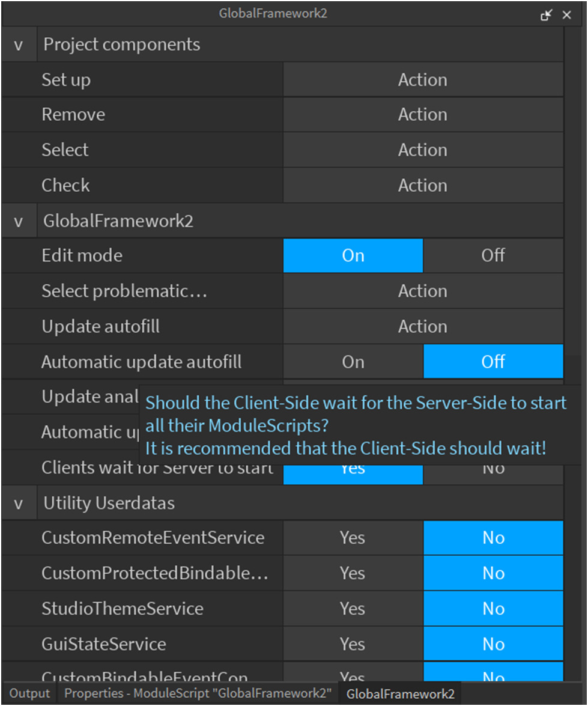This screenshot has width=588, height=706.
Task: Click the Set up Action button
Action: 423,80
